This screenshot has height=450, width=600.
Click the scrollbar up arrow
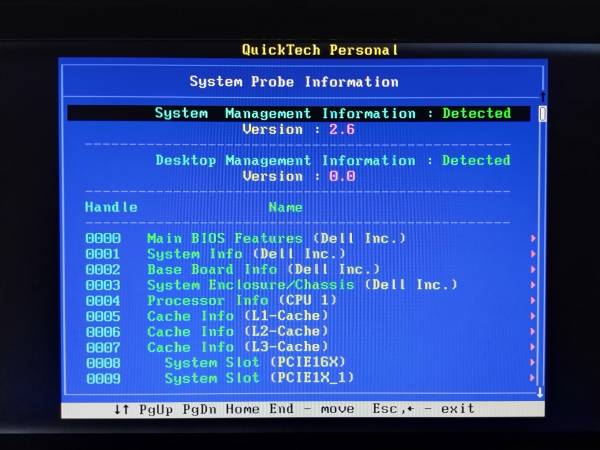[542, 96]
